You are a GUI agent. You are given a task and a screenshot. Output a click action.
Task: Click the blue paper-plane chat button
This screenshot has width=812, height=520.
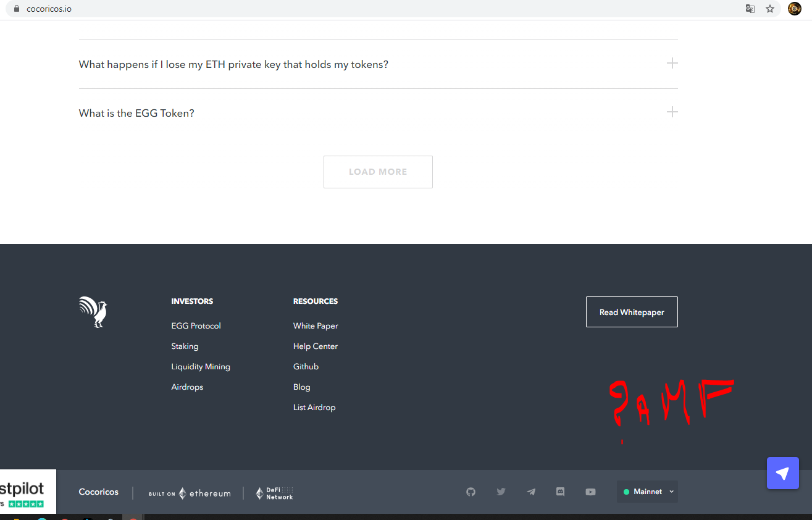point(783,473)
